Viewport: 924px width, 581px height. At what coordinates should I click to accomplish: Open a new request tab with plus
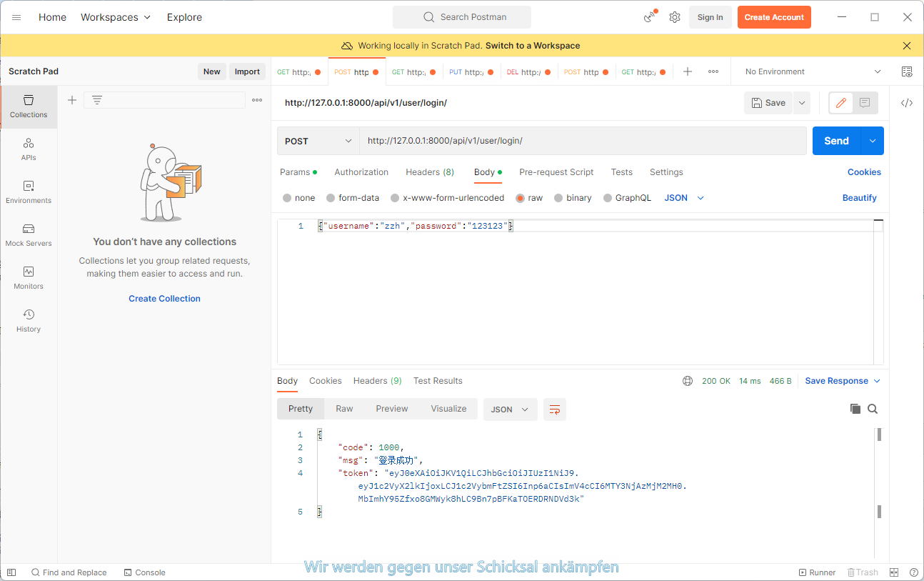688,71
